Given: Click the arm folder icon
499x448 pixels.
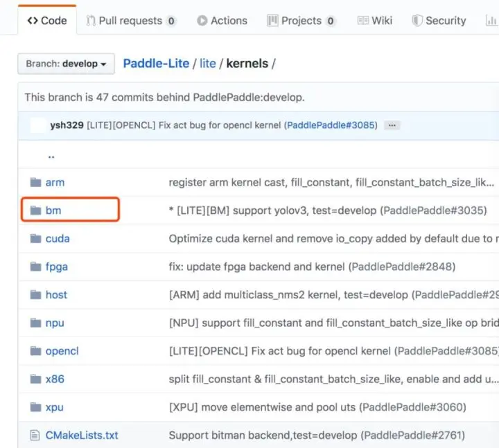Looking at the screenshot, I should tap(35, 183).
